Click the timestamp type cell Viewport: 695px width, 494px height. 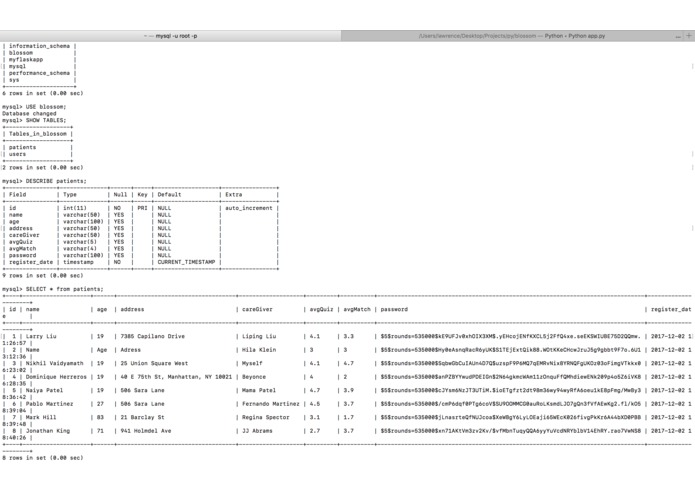tap(78, 262)
